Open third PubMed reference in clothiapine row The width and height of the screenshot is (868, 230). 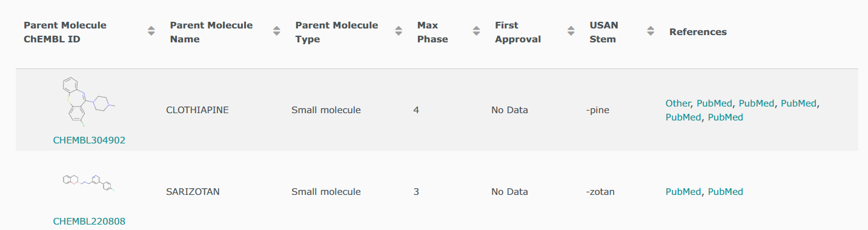[x=799, y=103]
